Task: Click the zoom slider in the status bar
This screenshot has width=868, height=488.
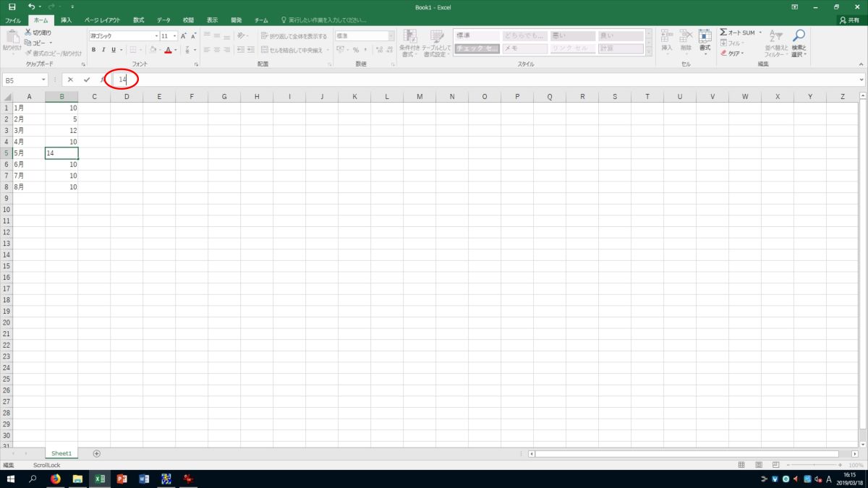Action: [x=814, y=465]
